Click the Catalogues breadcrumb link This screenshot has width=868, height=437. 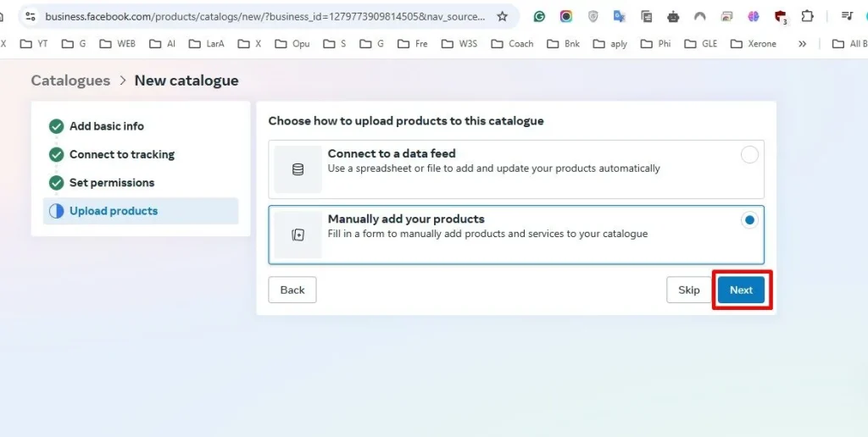coord(70,80)
